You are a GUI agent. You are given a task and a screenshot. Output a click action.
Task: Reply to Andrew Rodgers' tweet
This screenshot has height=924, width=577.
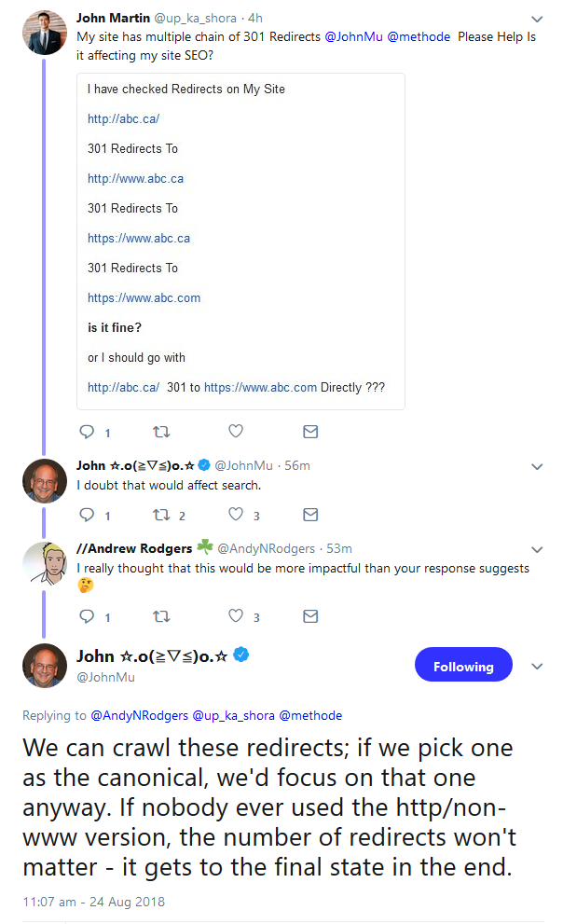click(87, 616)
